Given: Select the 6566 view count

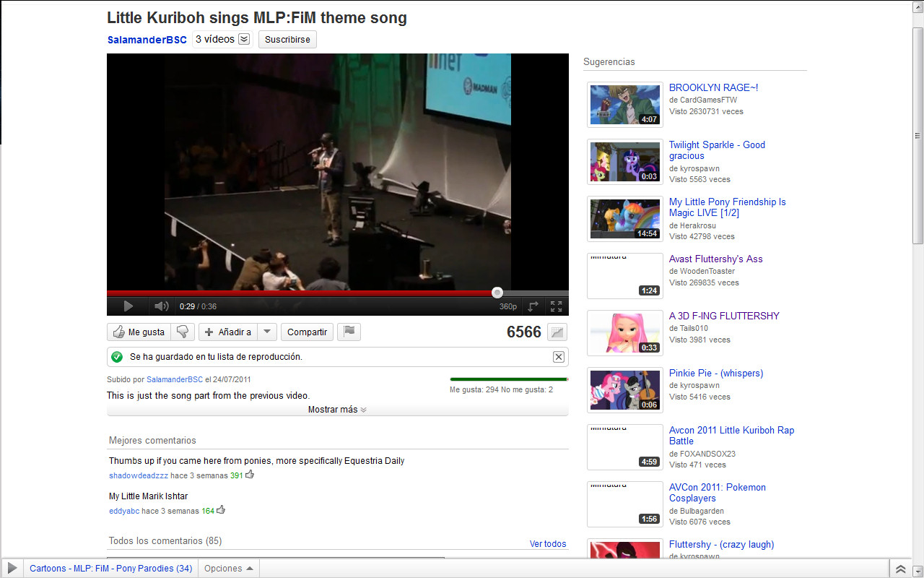Looking at the screenshot, I should pyautogui.click(x=524, y=332).
